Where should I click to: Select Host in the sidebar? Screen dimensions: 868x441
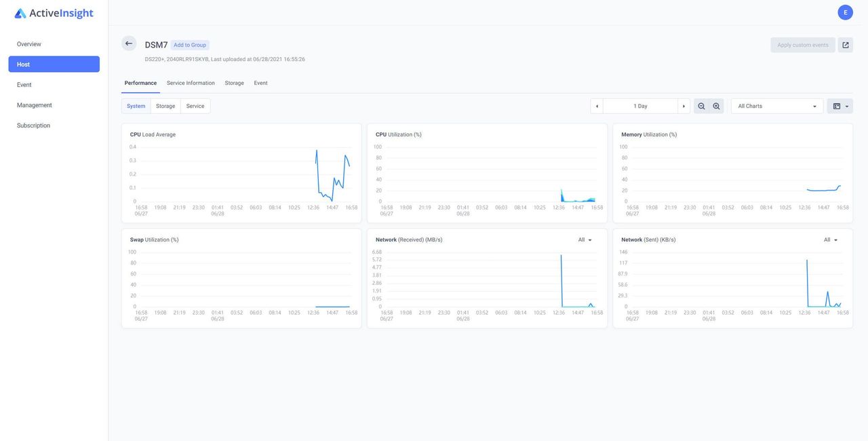pos(54,64)
